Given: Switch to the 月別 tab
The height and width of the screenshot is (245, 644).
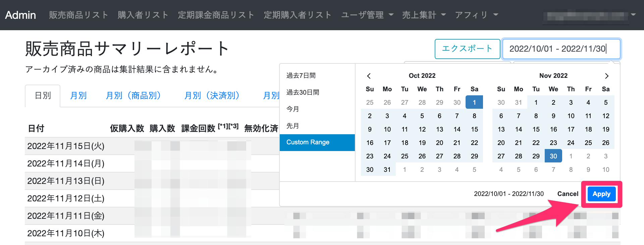Looking at the screenshot, I should 78,96.
